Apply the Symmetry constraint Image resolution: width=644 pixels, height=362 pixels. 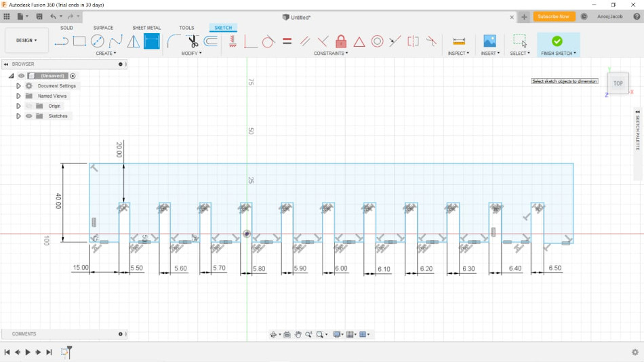point(414,41)
